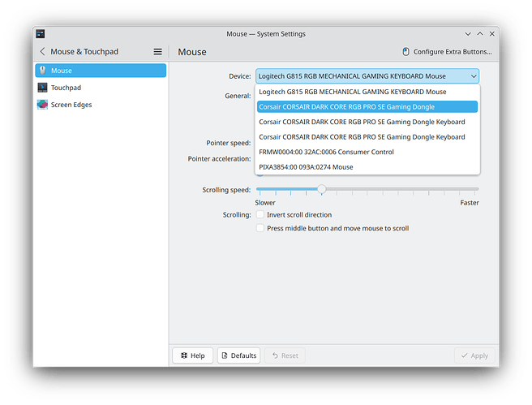532x405 pixels.
Task: Close the System Settings window
Action: click(x=492, y=34)
